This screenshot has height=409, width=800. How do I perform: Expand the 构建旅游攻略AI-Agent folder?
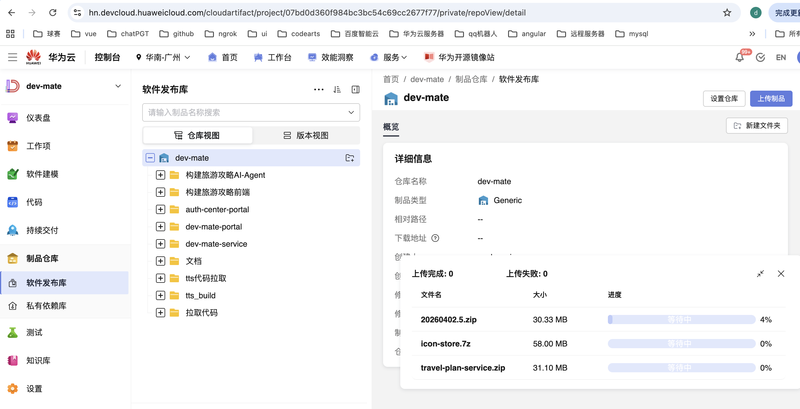pos(160,175)
